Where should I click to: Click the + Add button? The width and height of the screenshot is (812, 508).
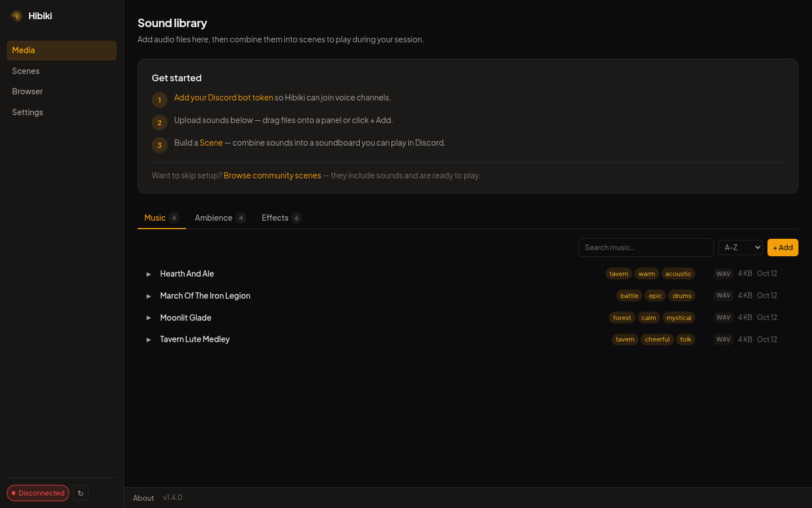[783, 248]
